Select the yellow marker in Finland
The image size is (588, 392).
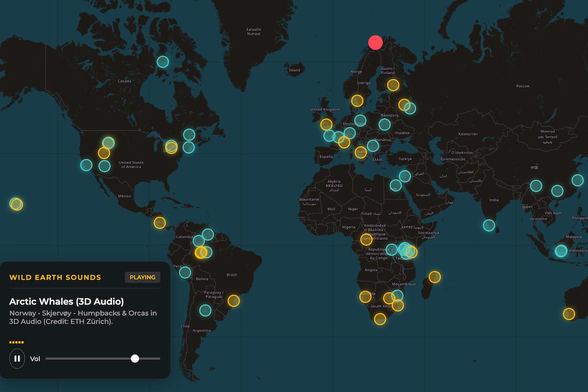pyautogui.click(x=393, y=85)
